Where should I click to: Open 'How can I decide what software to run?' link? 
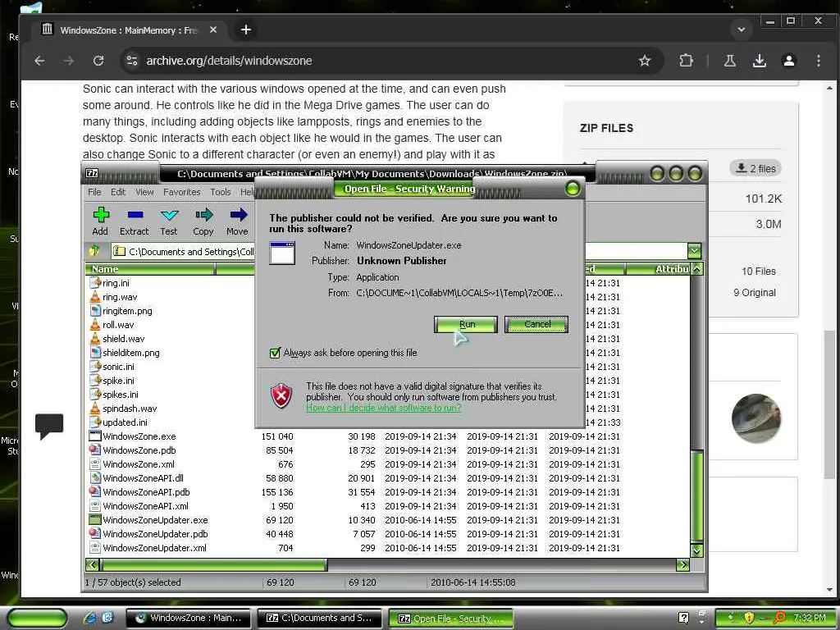tap(383, 408)
